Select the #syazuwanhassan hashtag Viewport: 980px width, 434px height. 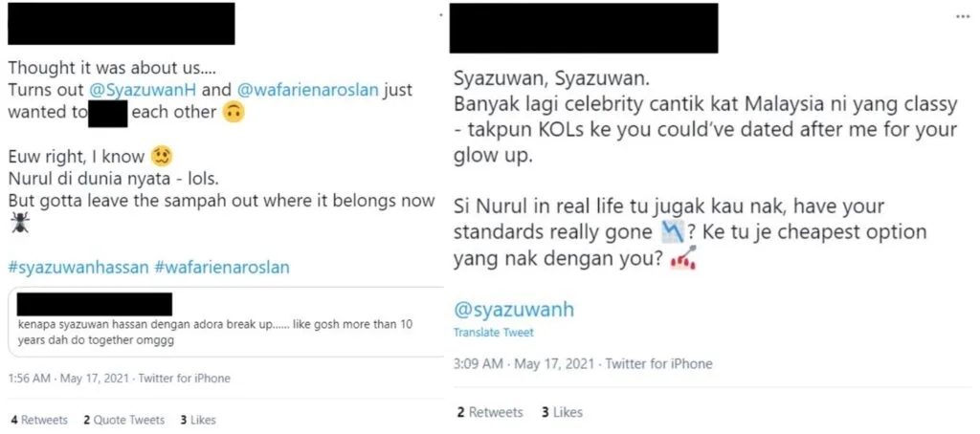pos(78,268)
